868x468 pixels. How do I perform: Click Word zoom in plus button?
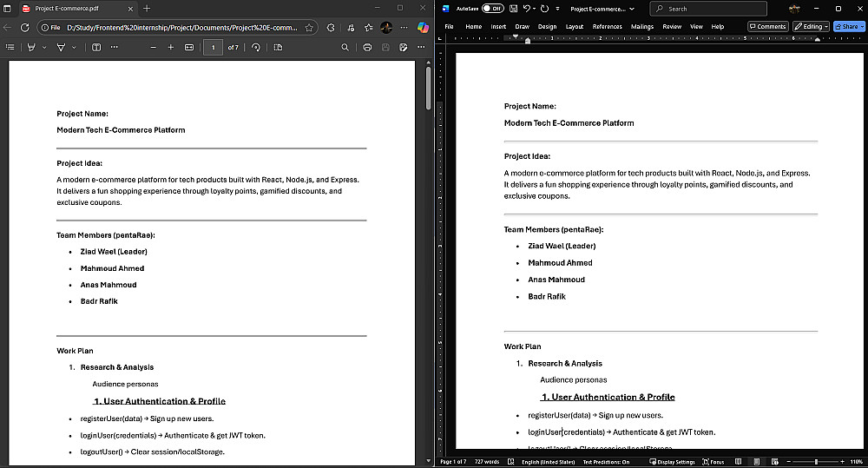coord(842,461)
